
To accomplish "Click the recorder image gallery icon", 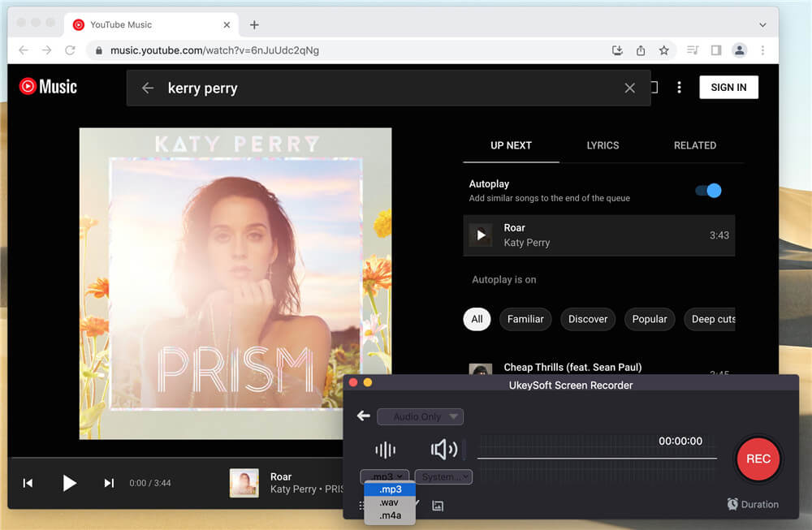I will click(x=438, y=506).
